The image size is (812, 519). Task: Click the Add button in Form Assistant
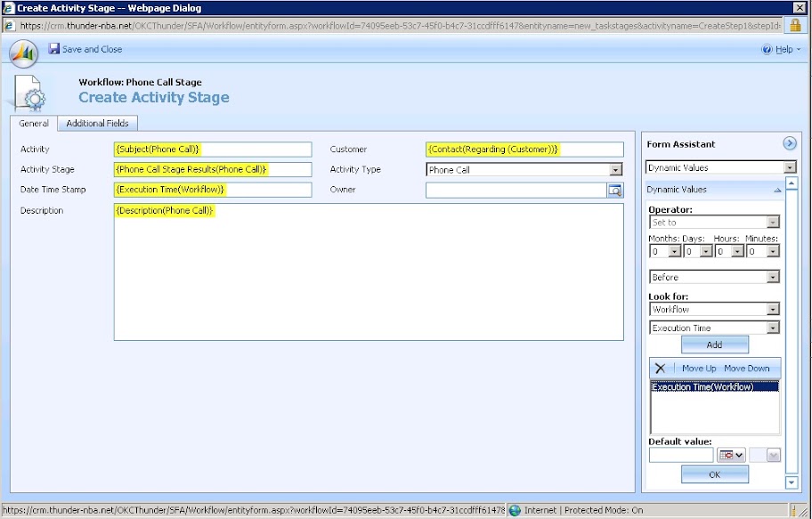(713, 345)
